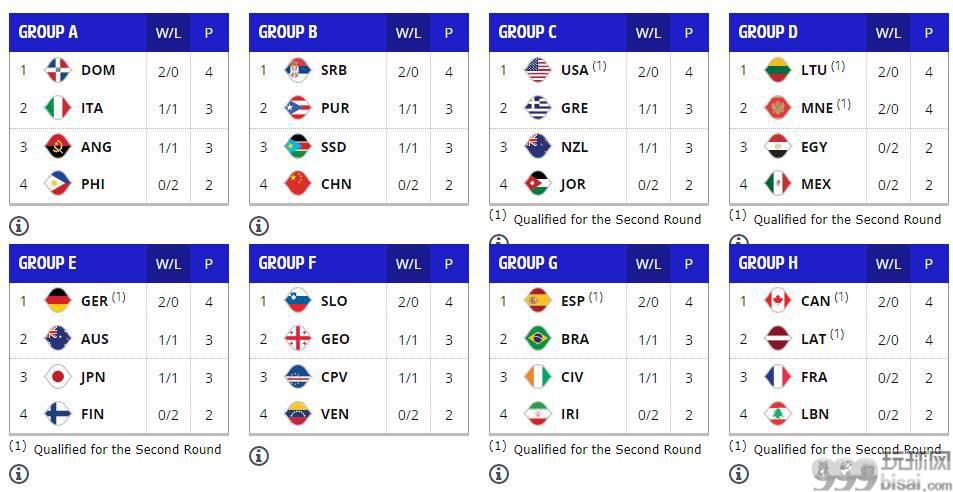Open the ITA team link
Screen dimensions: 953x492
(92, 109)
